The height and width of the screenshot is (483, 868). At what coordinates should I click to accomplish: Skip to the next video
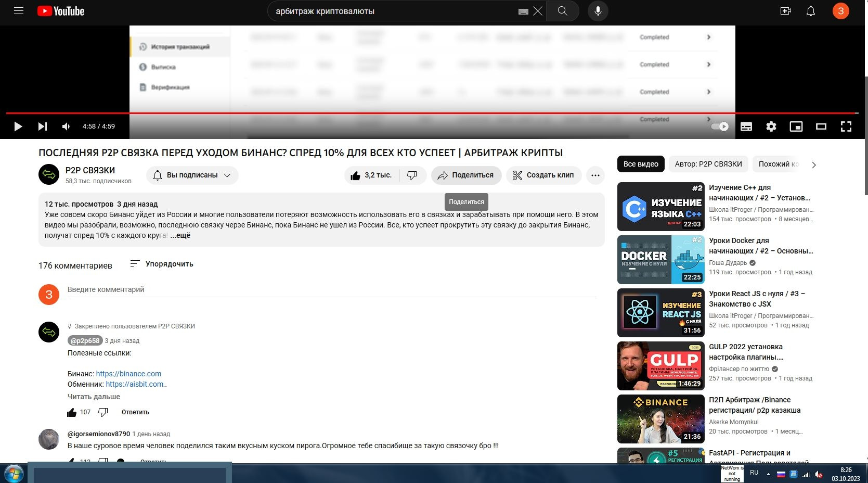(43, 126)
